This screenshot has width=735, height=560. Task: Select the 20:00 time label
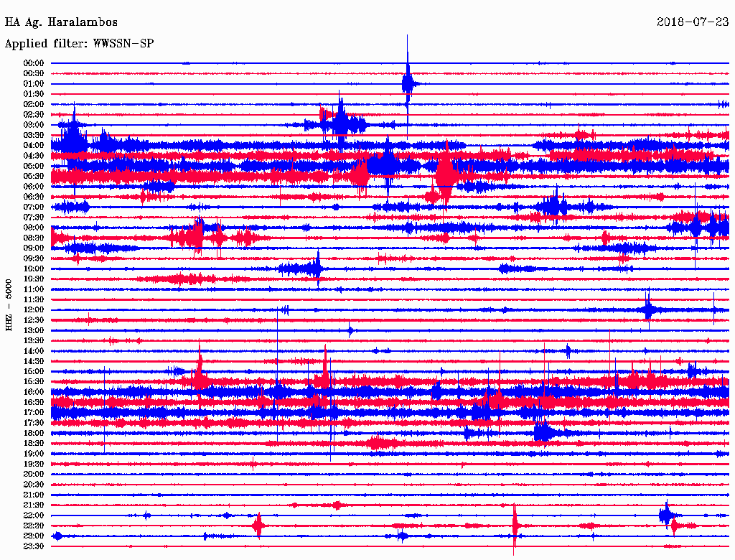[34, 474]
